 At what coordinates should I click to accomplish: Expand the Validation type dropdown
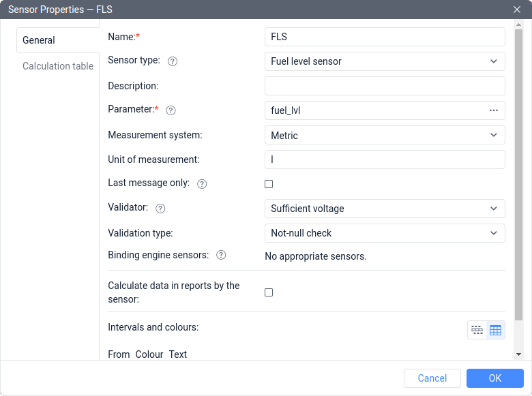click(384, 233)
